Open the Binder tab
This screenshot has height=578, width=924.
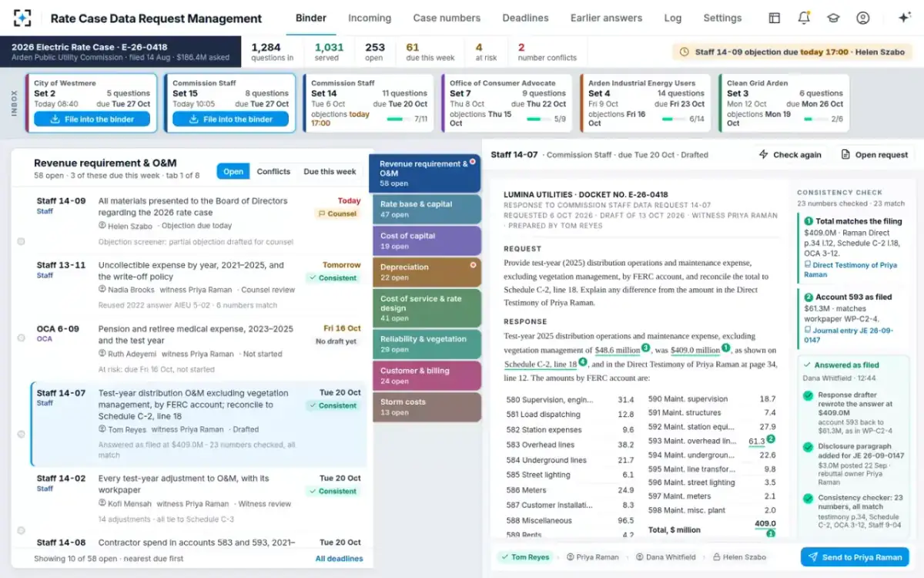[x=311, y=18]
